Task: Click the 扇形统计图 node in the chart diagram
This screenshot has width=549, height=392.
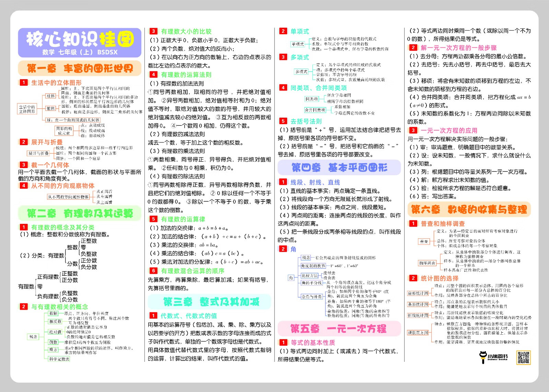Action: [x=418, y=293]
